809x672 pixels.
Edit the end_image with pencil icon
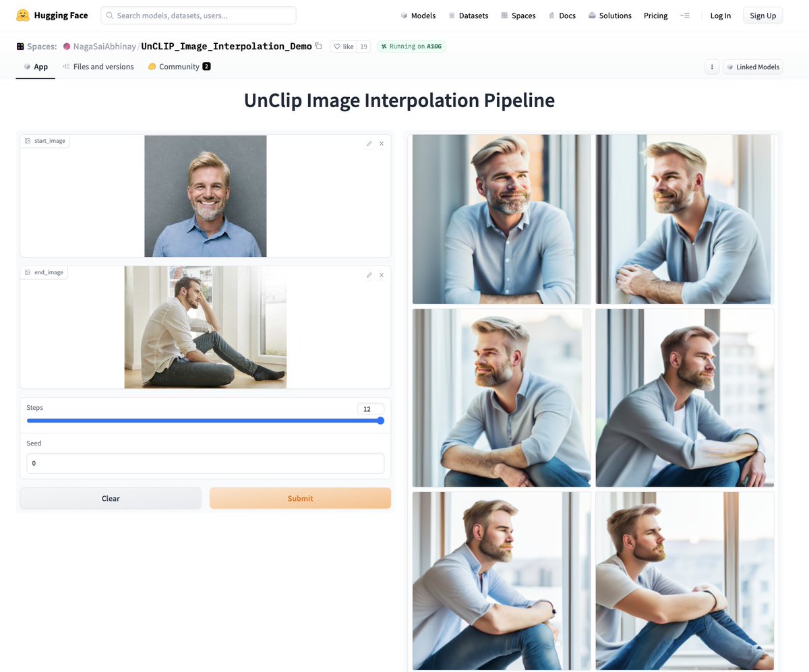369,275
